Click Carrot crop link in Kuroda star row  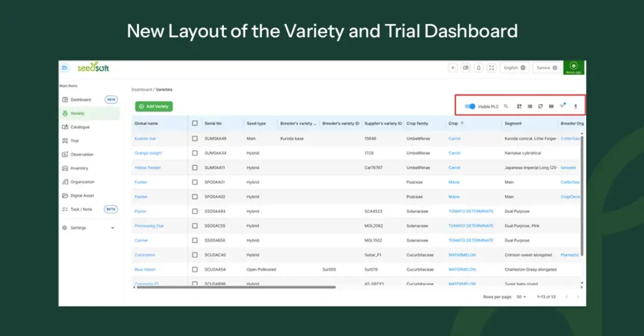click(454, 139)
